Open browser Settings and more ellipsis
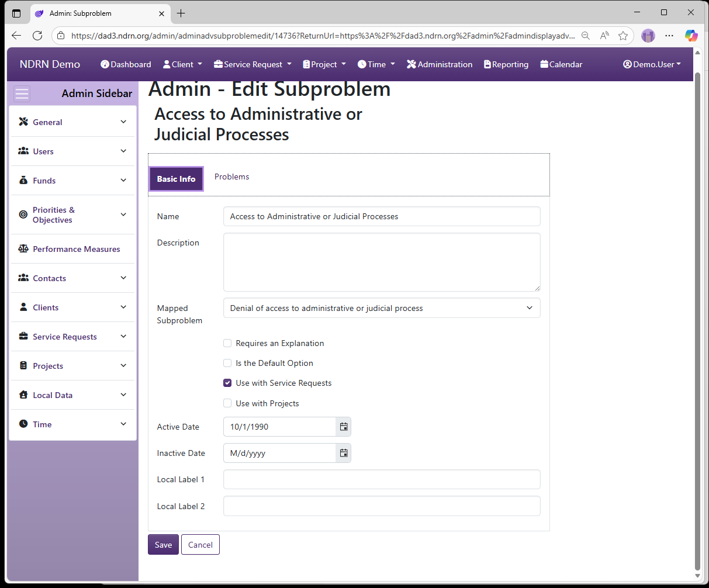The image size is (709, 588). pos(669,36)
